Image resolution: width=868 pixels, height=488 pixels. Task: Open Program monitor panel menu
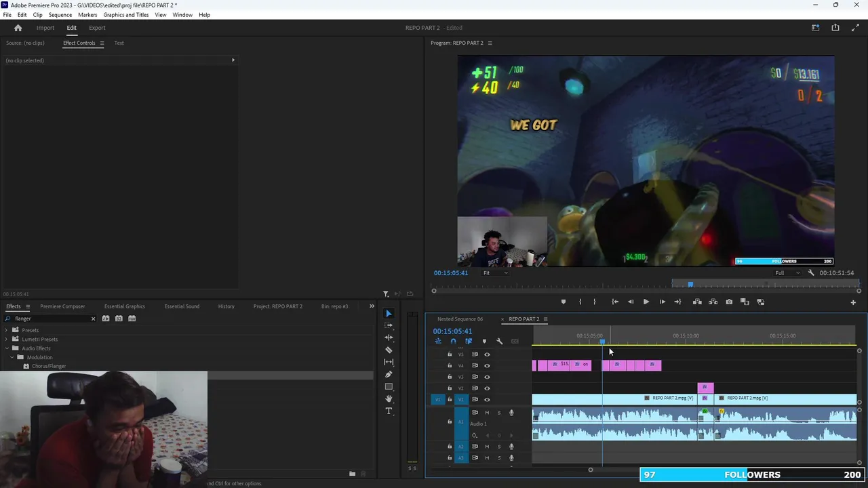click(490, 43)
